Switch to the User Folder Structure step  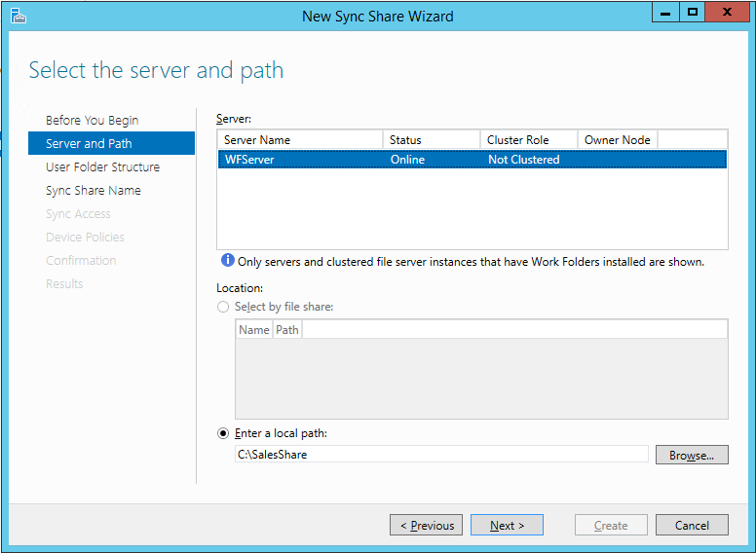102,166
